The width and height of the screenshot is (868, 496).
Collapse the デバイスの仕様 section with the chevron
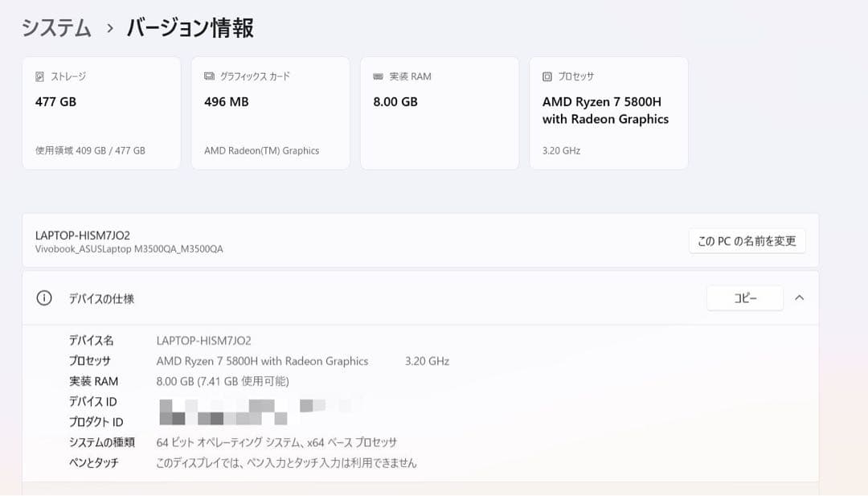pyautogui.click(x=800, y=297)
